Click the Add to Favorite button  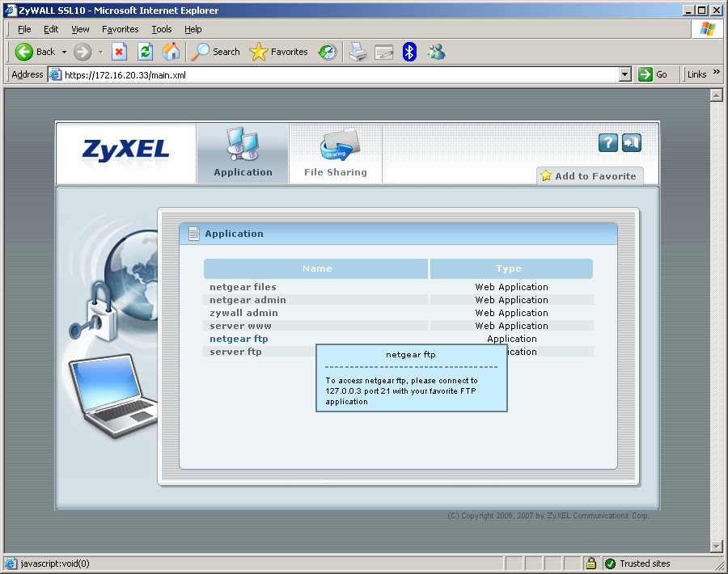(590, 176)
